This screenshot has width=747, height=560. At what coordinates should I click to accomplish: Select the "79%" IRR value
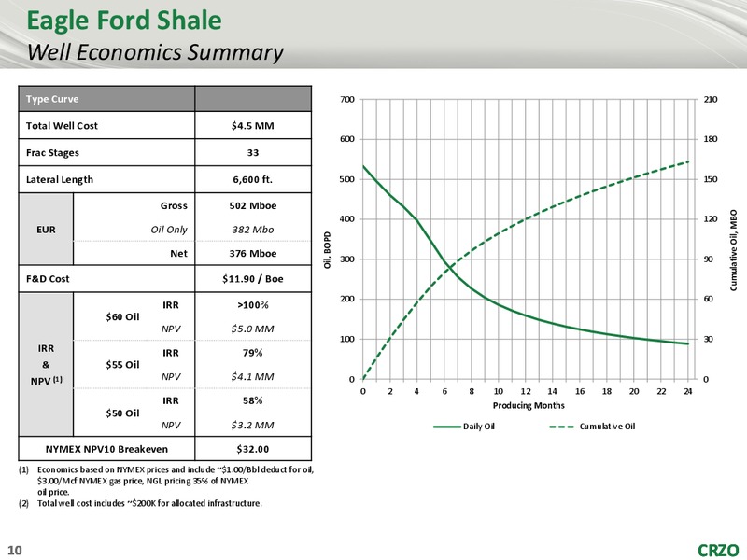tap(252, 353)
